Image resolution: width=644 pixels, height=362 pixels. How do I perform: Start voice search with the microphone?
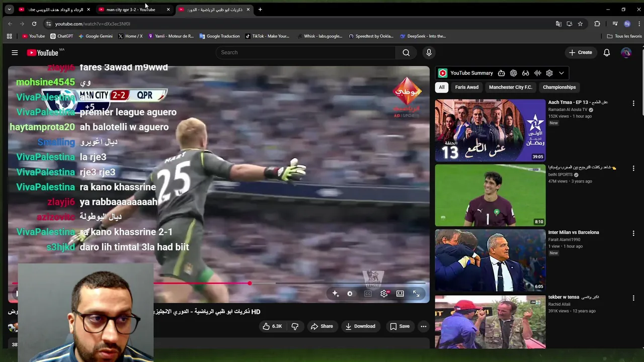point(429,52)
